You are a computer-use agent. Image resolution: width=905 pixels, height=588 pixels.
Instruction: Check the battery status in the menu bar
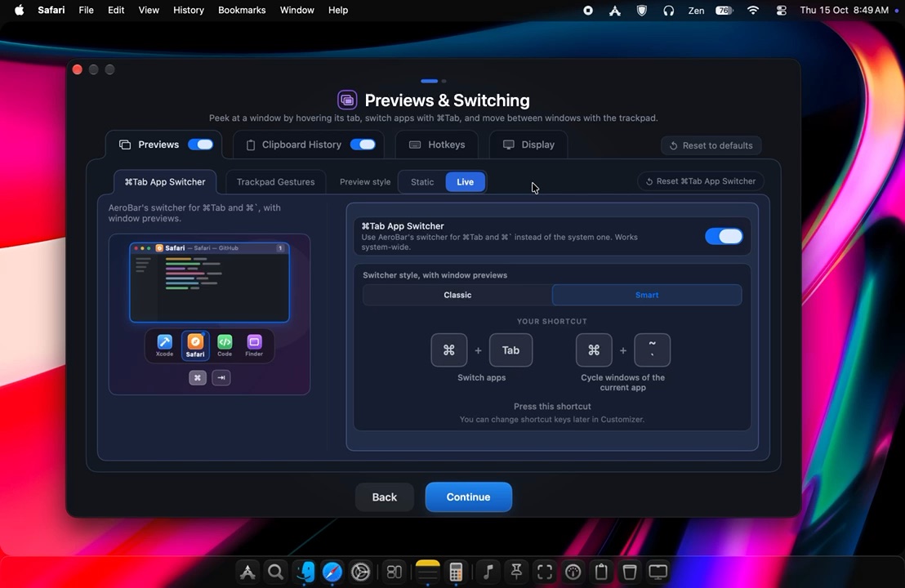(x=724, y=11)
